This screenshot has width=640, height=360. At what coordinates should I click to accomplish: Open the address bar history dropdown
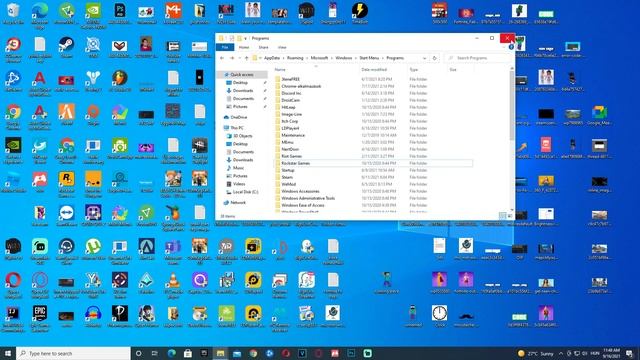click(x=424, y=58)
